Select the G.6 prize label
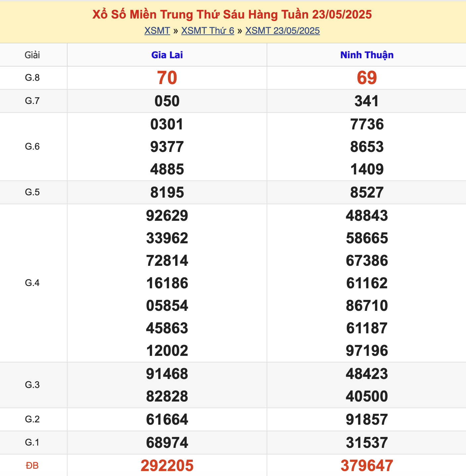The height and width of the screenshot is (476, 466). click(32, 147)
